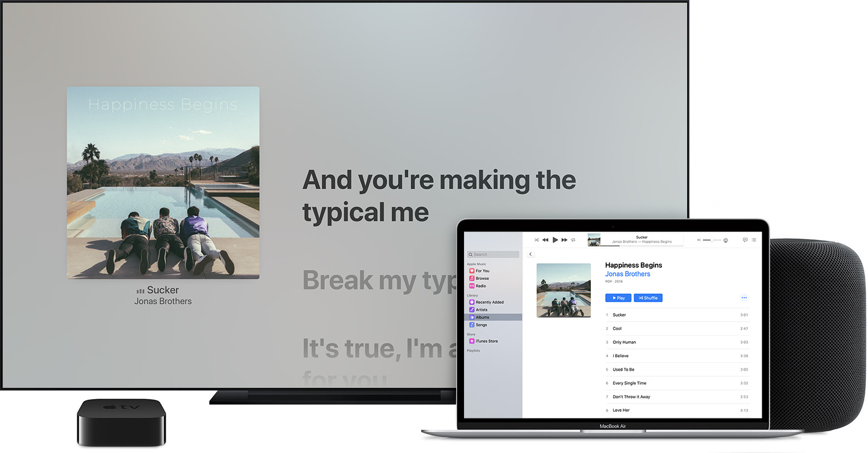Click the blue Play button
Image resolution: width=868 pixels, height=453 pixels.
618,298
